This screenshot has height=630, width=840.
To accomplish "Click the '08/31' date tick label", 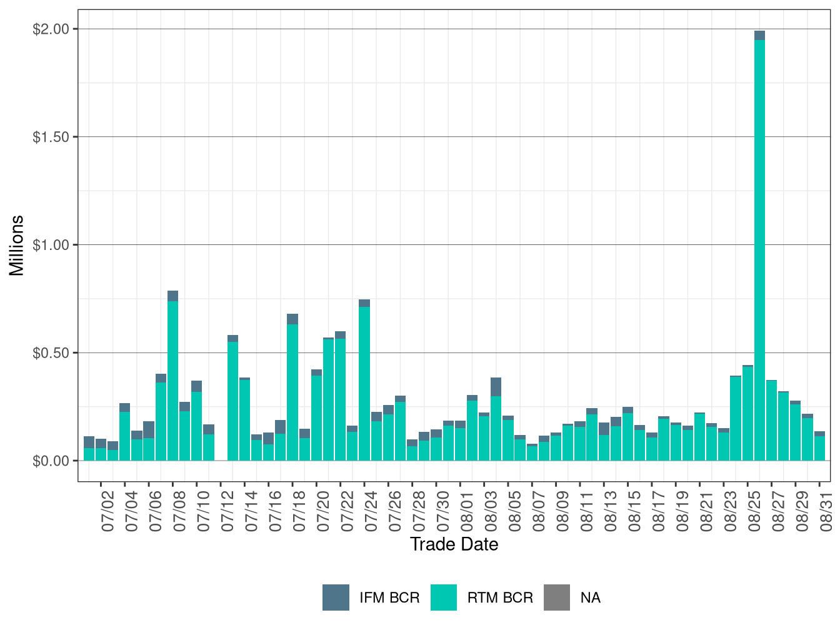I will (x=827, y=511).
